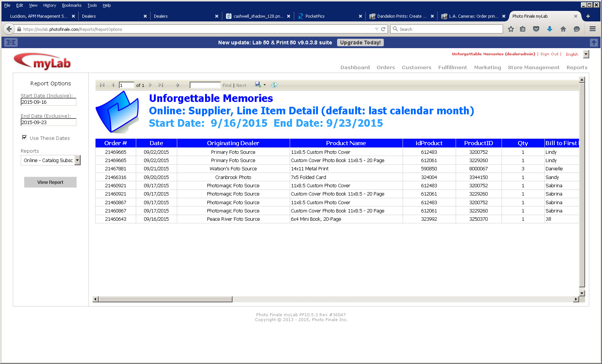This screenshot has width=602, height=364.
Task: Click the report page number field
Action: pos(126,85)
